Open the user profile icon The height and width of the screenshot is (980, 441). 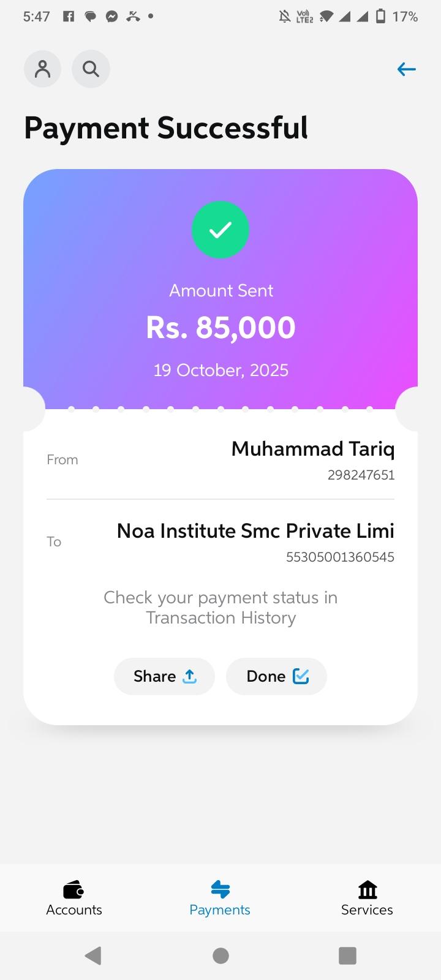coord(42,69)
